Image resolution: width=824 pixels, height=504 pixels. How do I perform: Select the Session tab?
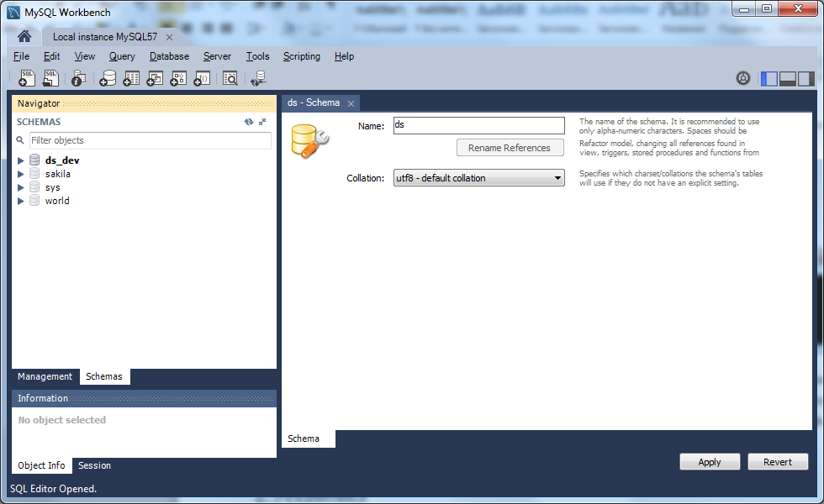94,465
